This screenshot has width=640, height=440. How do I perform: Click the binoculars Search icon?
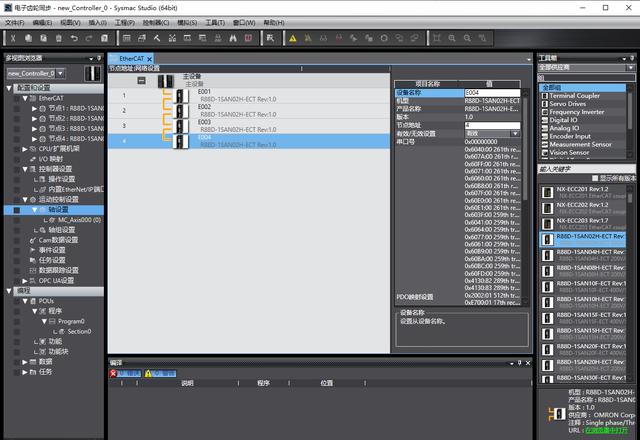233,38
